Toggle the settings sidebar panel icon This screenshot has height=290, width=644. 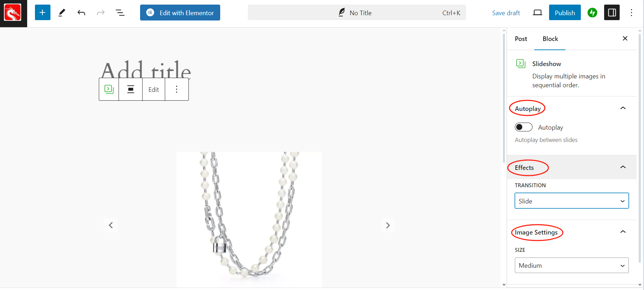(612, 13)
